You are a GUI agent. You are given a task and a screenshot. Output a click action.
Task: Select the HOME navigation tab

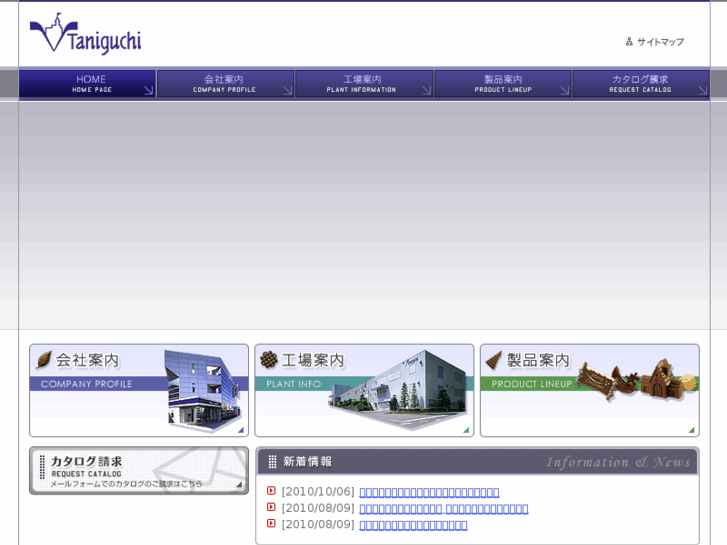[x=87, y=83]
